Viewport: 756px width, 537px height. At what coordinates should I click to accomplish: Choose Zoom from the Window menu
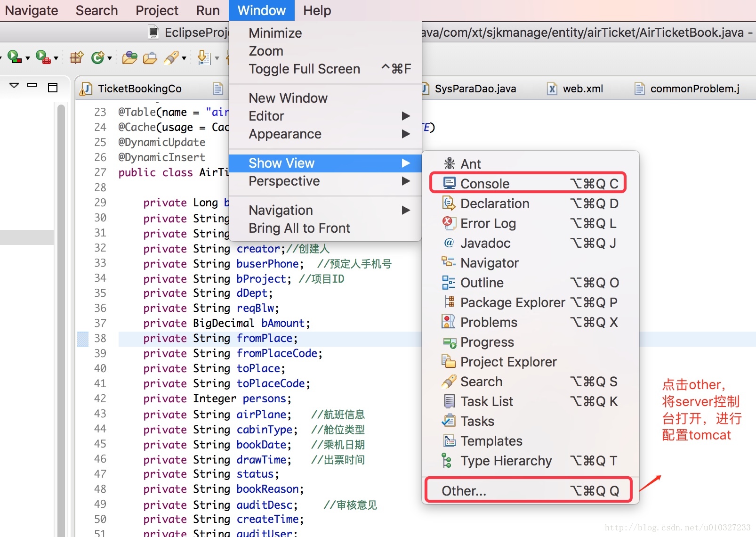click(325, 51)
